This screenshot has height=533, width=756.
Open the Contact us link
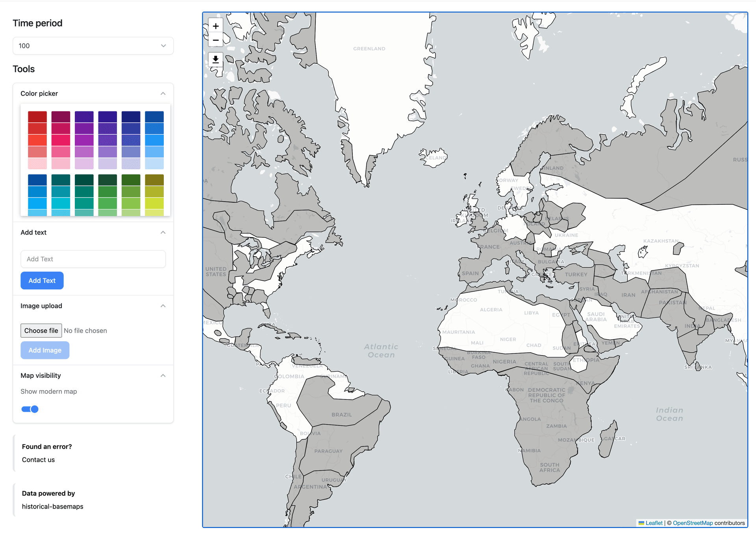pos(38,459)
